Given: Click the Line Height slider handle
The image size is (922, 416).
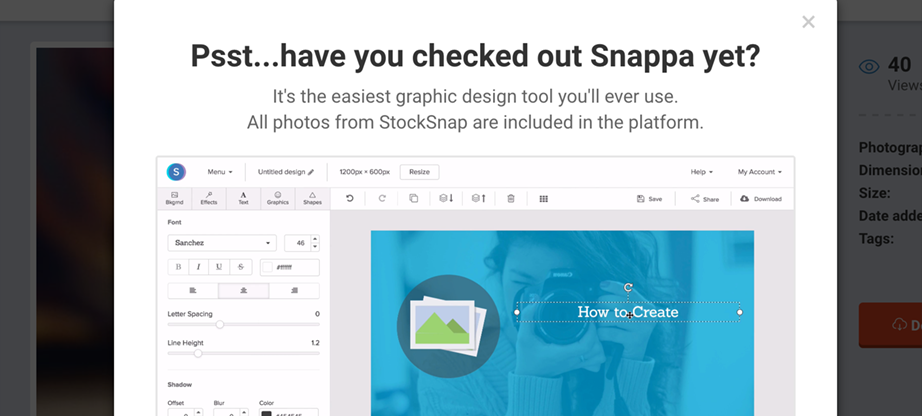Looking at the screenshot, I should 198,353.
